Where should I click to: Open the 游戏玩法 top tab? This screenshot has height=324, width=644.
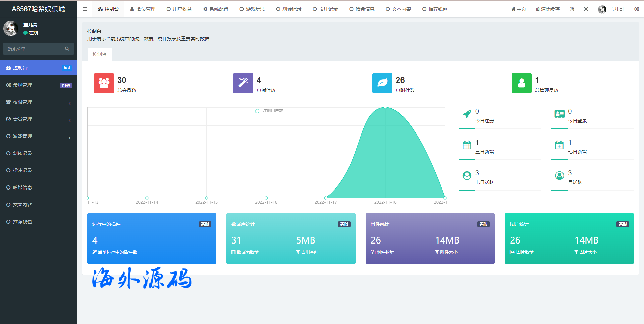[x=252, y=9]
